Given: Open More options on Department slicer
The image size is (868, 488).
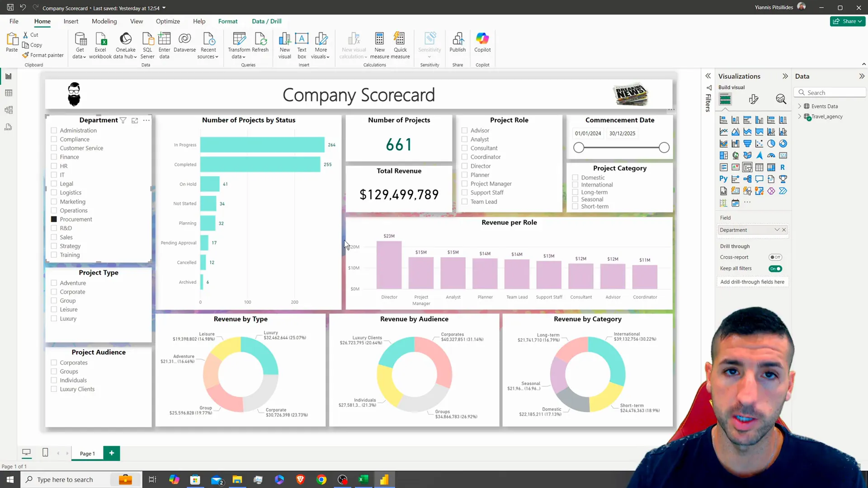Looking at the screenshot, I should [146, 120].
